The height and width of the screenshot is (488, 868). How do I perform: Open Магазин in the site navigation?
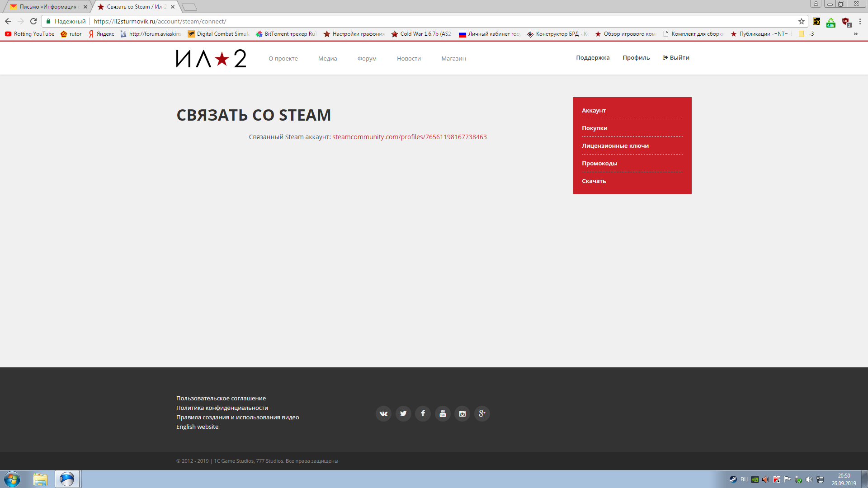tap(453, 59)
